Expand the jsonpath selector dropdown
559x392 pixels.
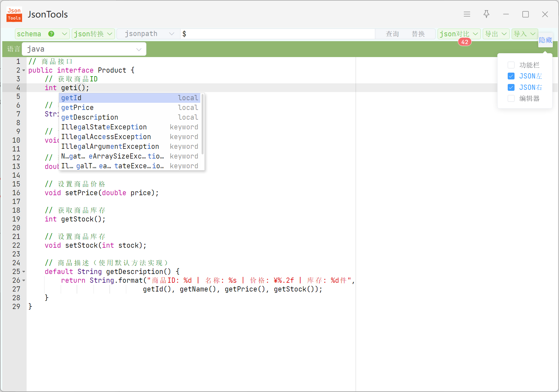pos(148,34)
